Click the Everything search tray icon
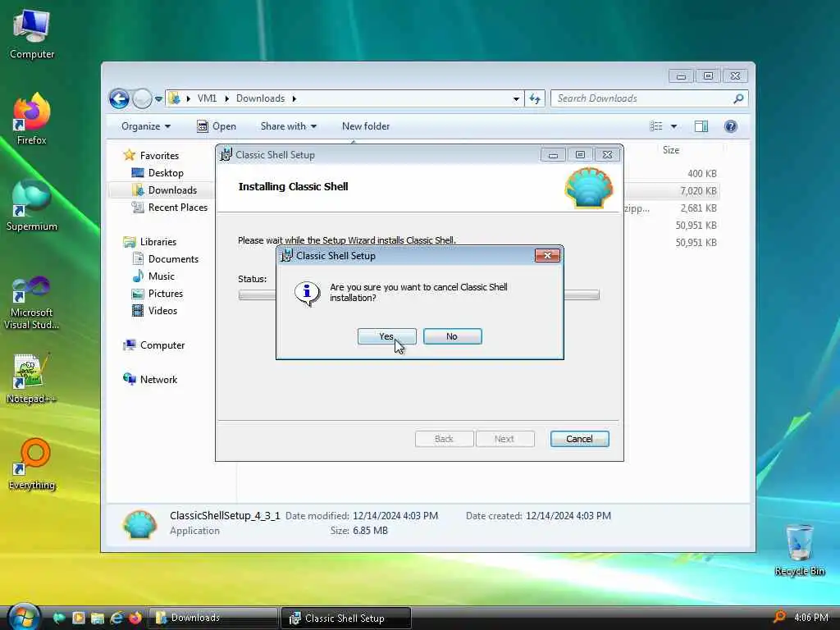 [x=779, y=617]
